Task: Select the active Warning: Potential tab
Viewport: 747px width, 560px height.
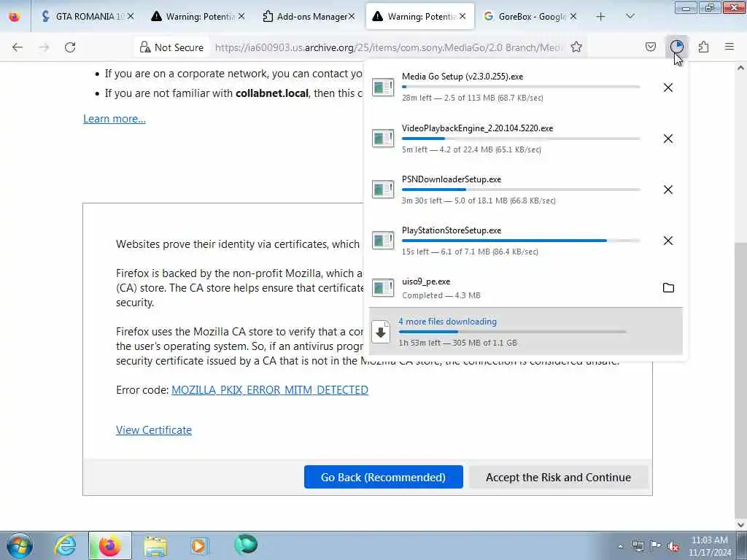Action: point(421,17)
